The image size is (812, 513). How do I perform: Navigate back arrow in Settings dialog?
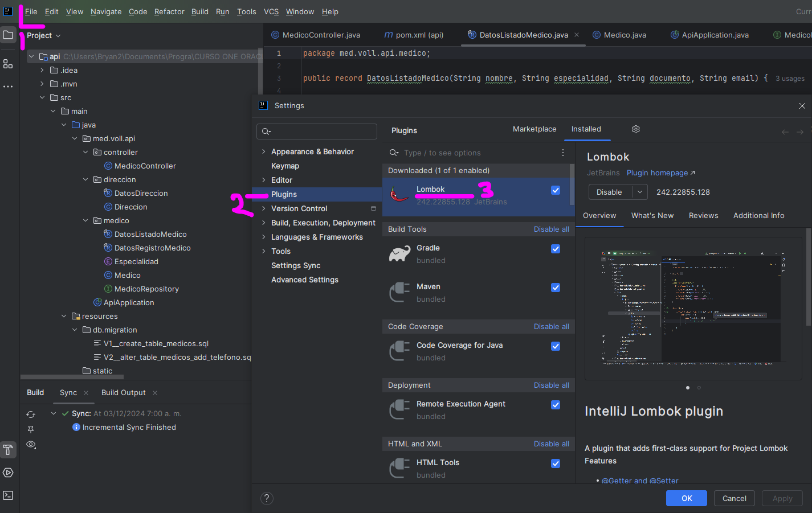pyautogui.click(x=785, y=132)
